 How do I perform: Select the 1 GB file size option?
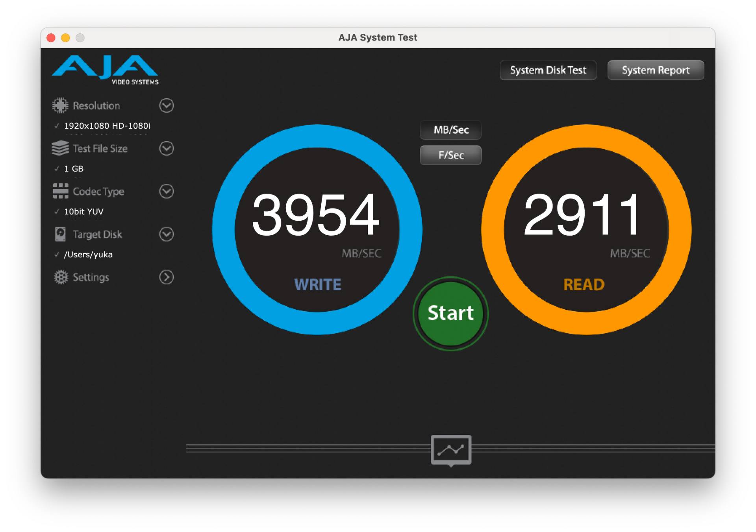point(74,169)
